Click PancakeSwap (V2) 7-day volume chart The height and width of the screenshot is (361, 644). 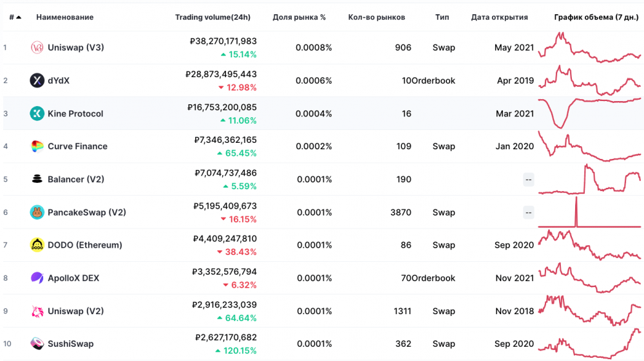pos(590,212)
